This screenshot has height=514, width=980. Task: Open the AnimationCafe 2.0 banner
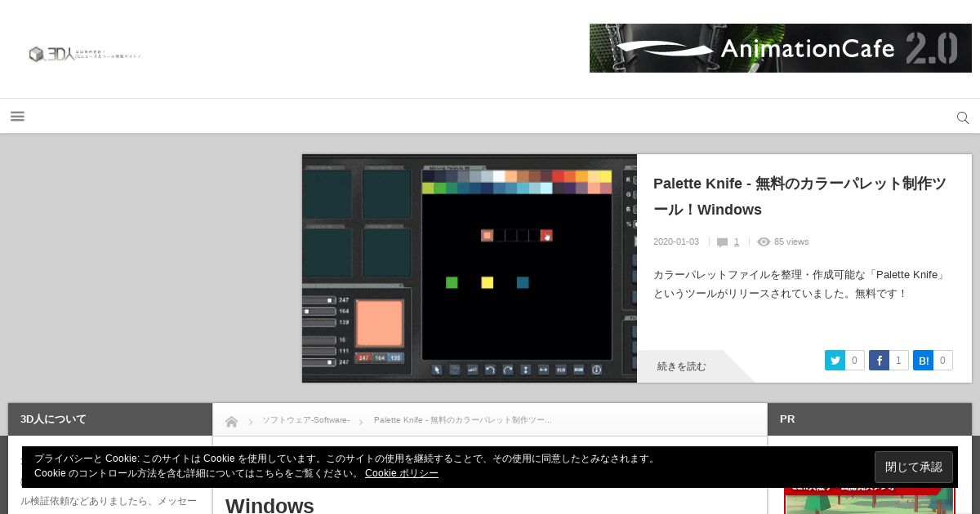[782, 48]
